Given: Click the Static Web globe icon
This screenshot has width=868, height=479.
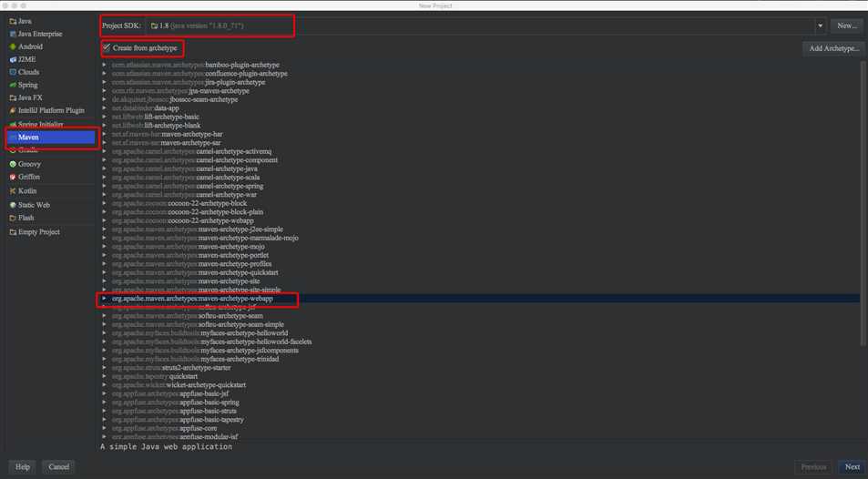Looking at the screenshot, I should point(13,205).
